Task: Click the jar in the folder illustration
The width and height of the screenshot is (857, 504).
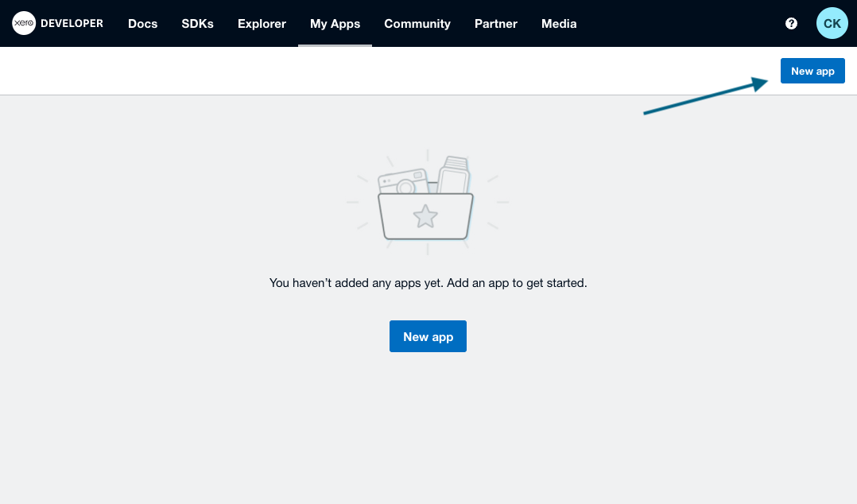Action: [x=454, y=175]
